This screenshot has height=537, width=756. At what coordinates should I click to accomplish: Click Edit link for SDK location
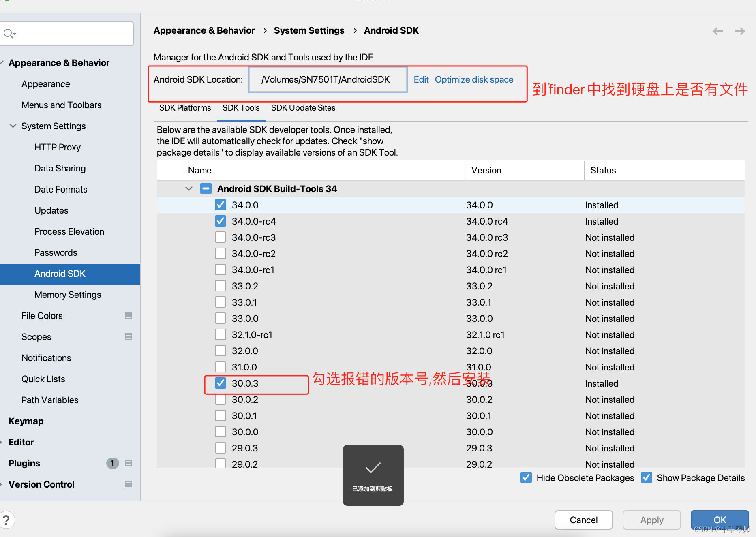[421, 79]
